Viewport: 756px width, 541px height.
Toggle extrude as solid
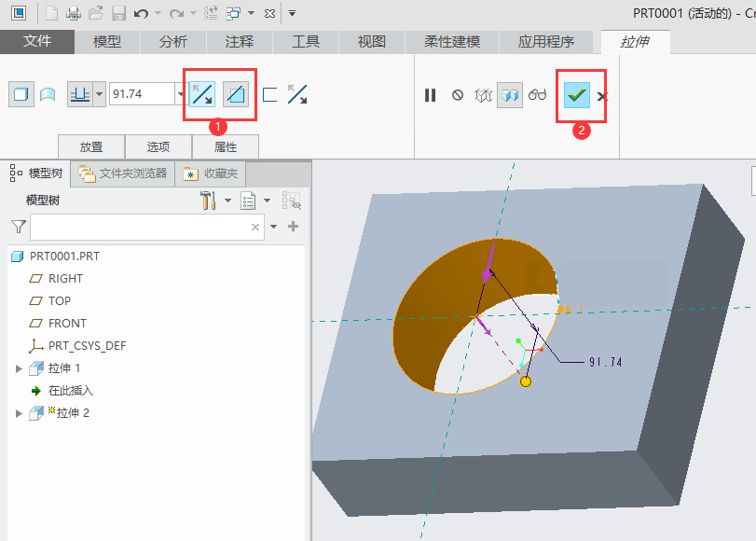[x=21, y=94]
